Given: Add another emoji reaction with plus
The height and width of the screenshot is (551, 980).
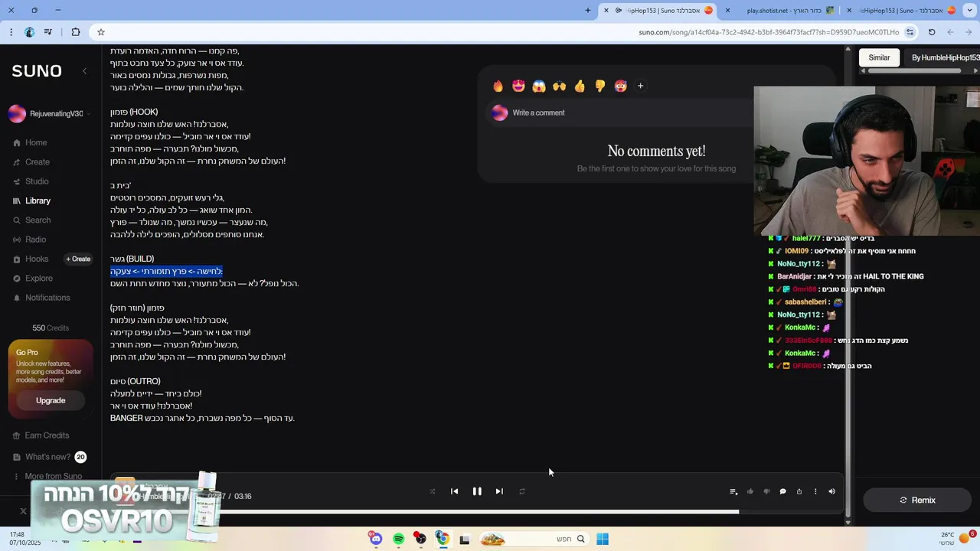Looking at the screenshot, I should [x=641, y=86].
